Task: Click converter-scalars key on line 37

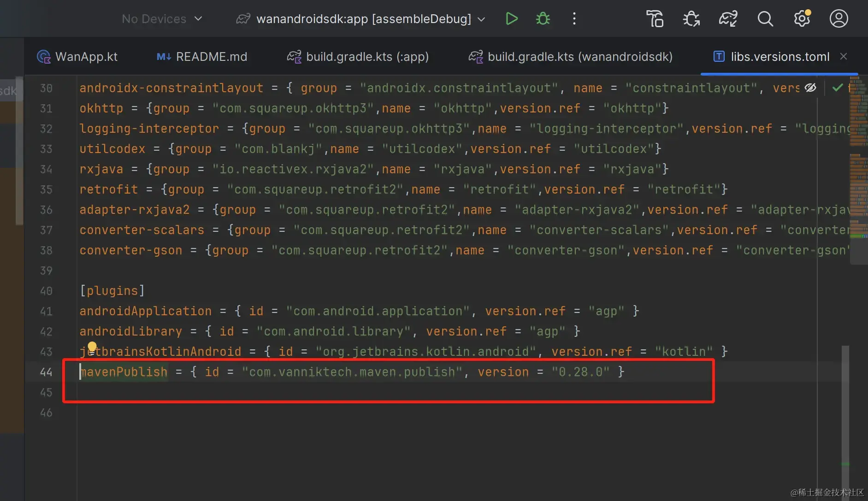Action: tap(142, 230)
